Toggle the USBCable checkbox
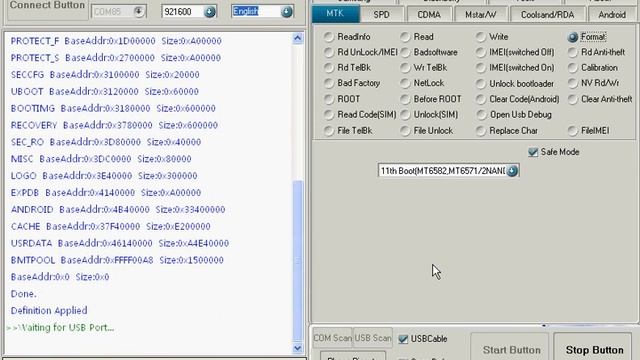640x360 pixels. [403, 339]
